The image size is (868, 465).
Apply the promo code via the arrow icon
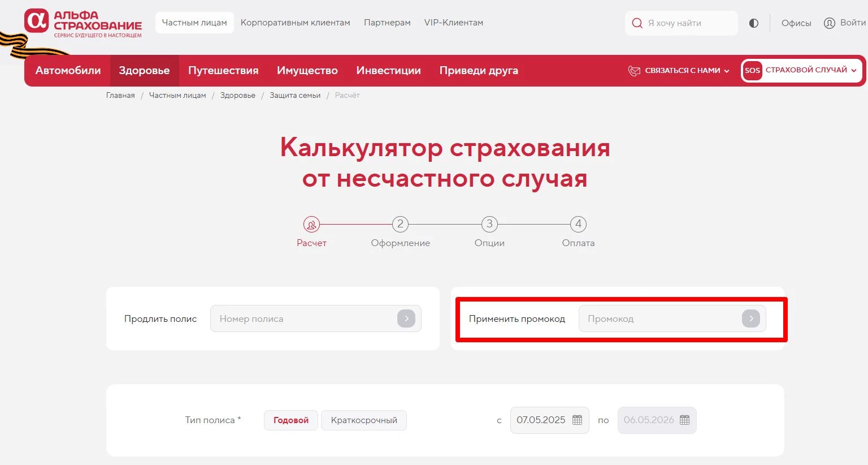(x=751, y=318)
